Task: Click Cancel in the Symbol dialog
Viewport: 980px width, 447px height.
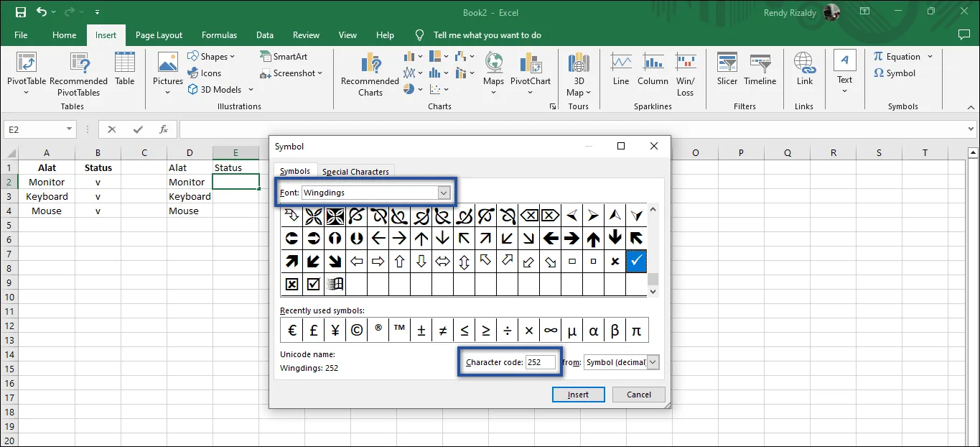Action: pyautogui.click(x=638, y=395)
